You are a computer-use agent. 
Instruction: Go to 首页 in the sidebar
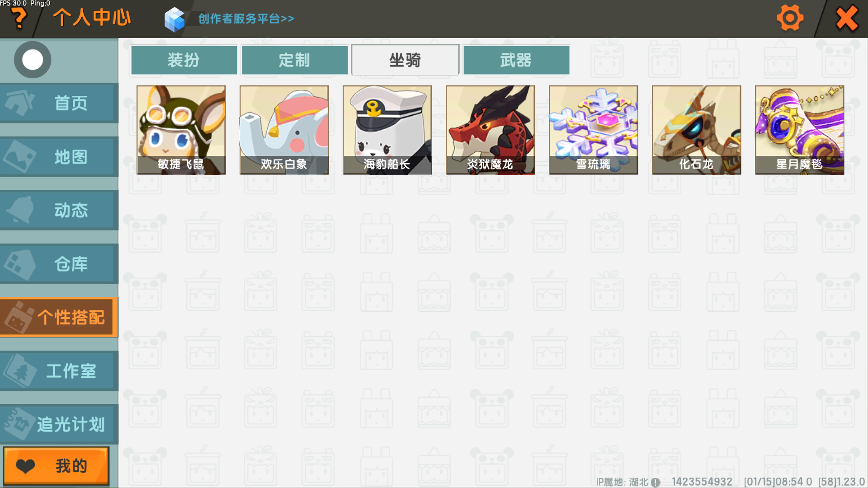tap(59, 103)
